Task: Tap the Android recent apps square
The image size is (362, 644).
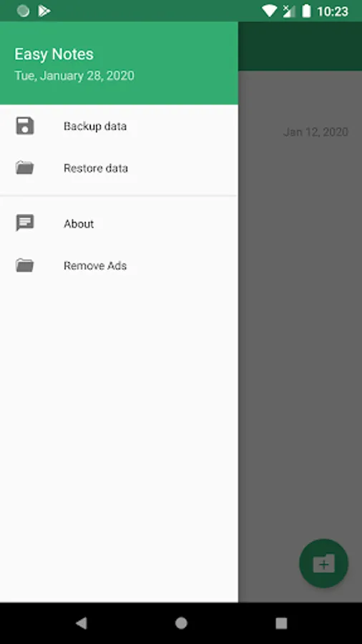Action: click(x=281, y=623)
